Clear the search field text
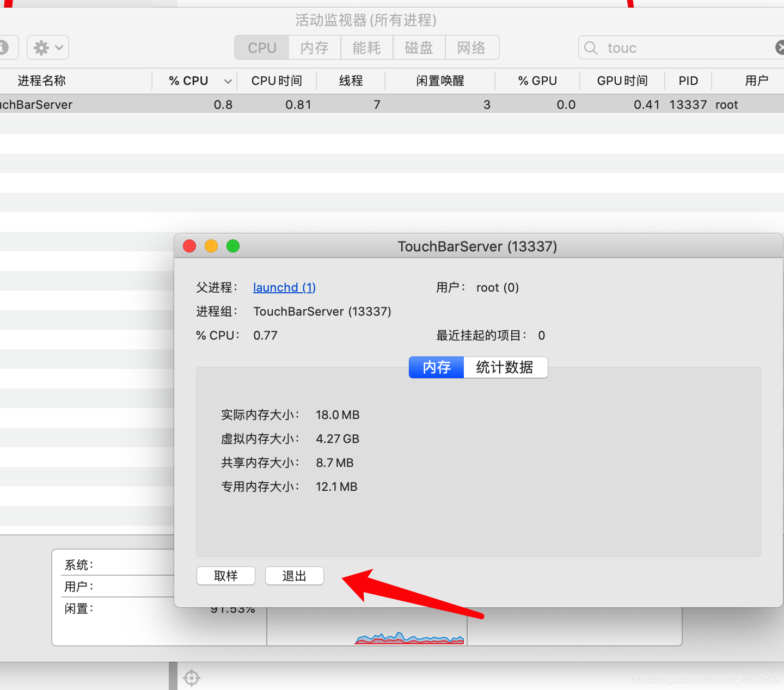The width and height of the screenshot is (784, 690). point(780,48)
